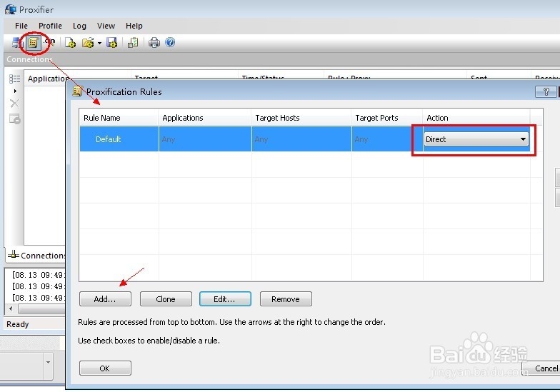This screenshot has width=560, height=392.
Task: Click the Proxification Rules toolbar icon
Action: click(33, 43)
